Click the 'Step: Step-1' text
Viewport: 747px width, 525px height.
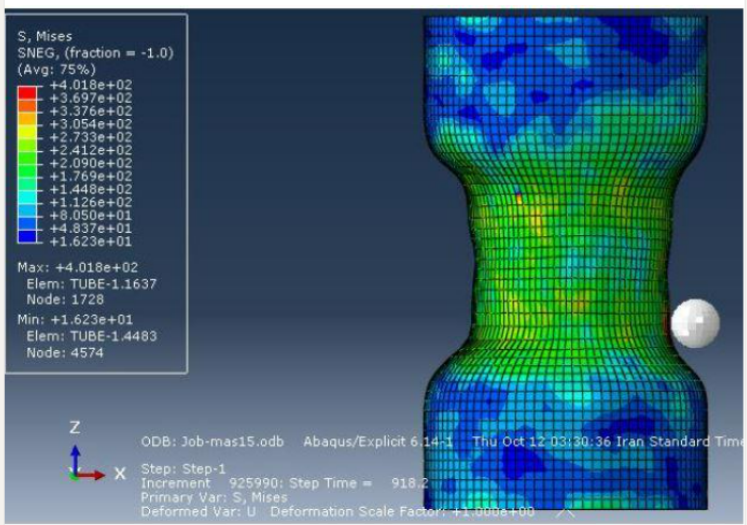pyautogui.click(x=183, y=469)
